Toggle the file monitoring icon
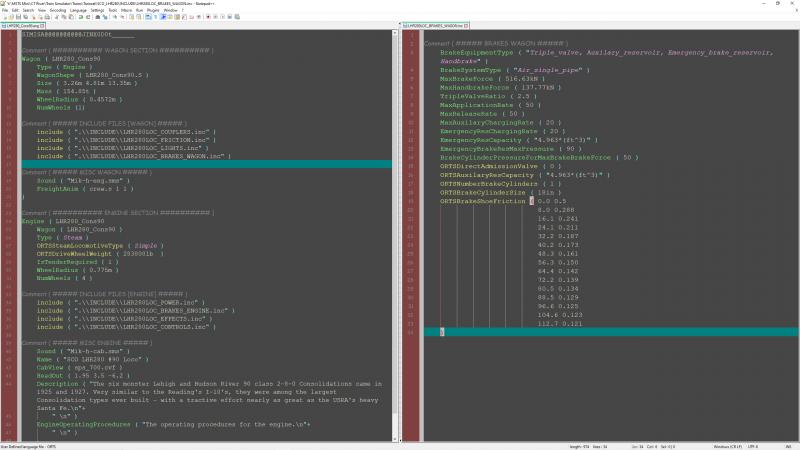The width and height of the screenshot is (800, 450). [199, 17]
